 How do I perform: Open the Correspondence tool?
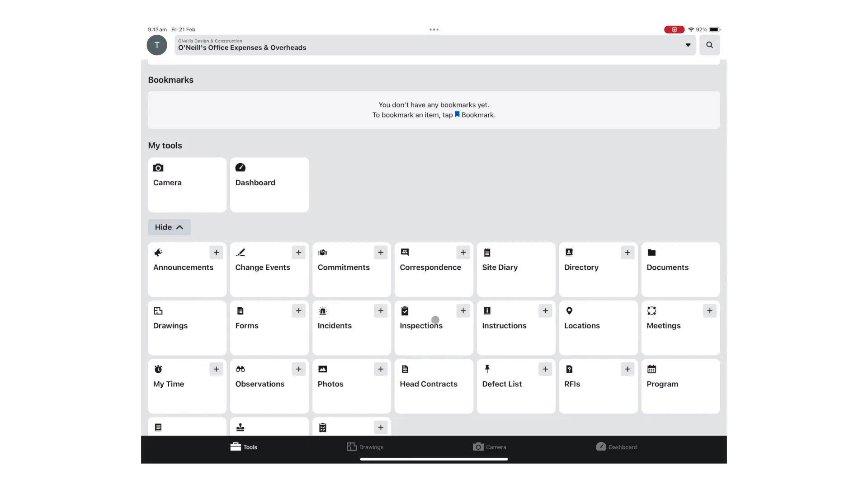pyautogui.click(x=434, y=270)
